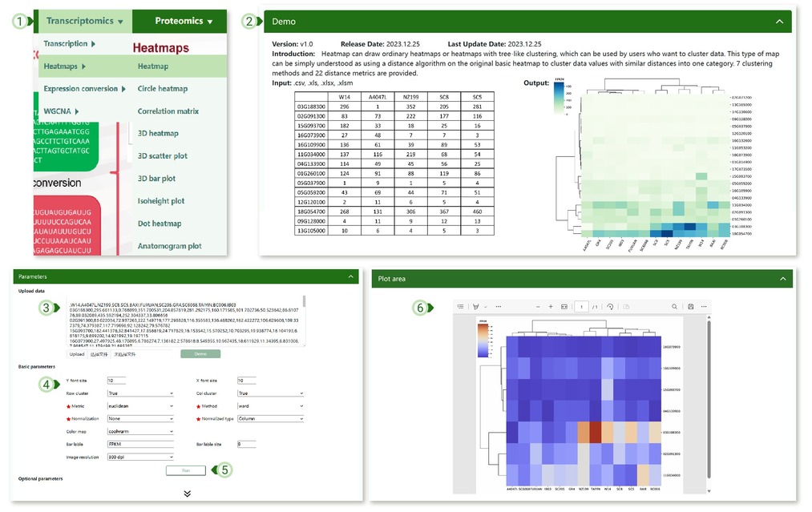Image resolution: width=812 pixels, height=512 pixels.
Task: Collapse the Demo panel chevron
Action: (x=779, y=22)
